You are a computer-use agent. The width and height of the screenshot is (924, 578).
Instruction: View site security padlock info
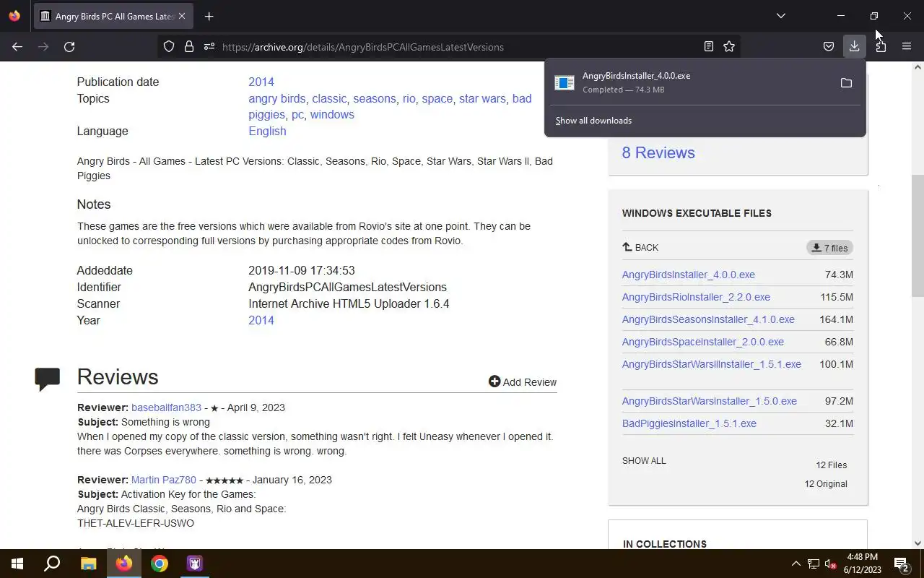(188, 46)
